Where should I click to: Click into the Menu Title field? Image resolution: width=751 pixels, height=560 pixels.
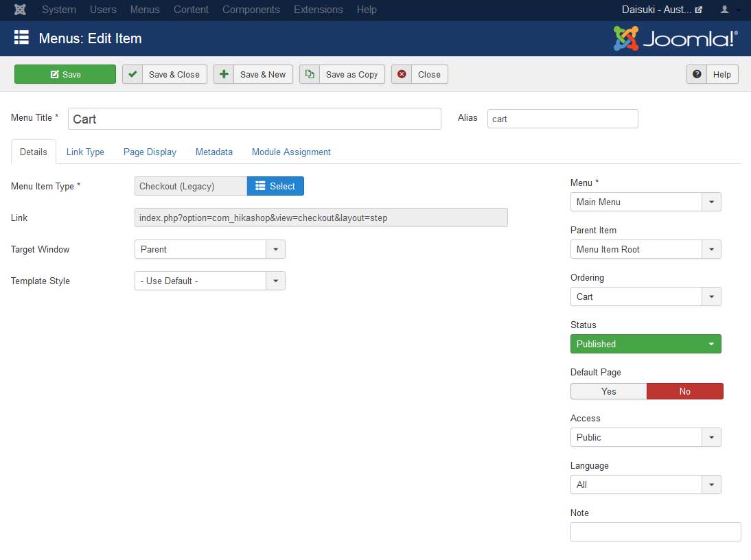coord(254,119)
